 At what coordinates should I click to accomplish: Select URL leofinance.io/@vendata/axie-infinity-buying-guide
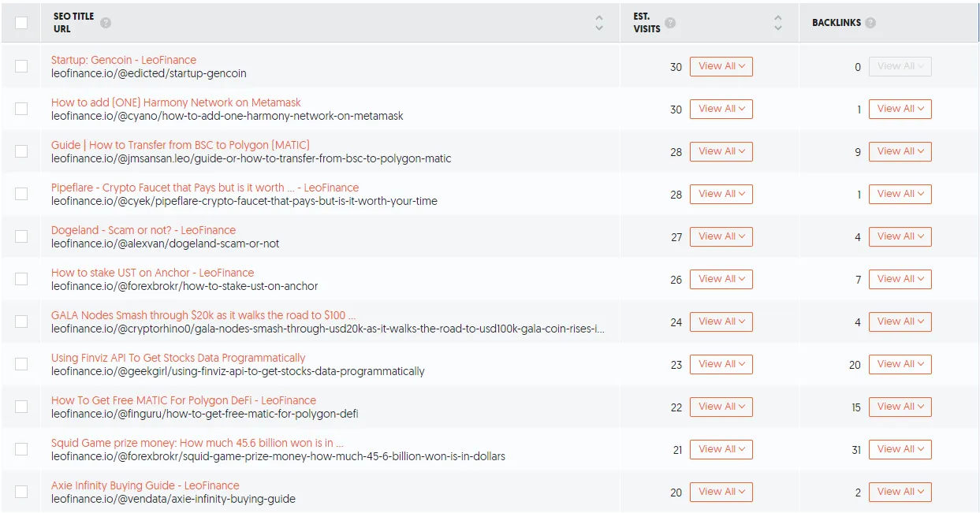coord(173,499)
